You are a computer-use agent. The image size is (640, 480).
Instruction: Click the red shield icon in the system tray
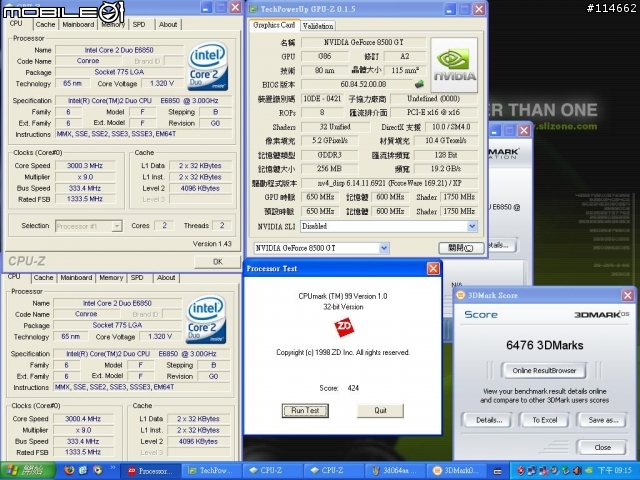pyautogui.click(x=520, y=471)
